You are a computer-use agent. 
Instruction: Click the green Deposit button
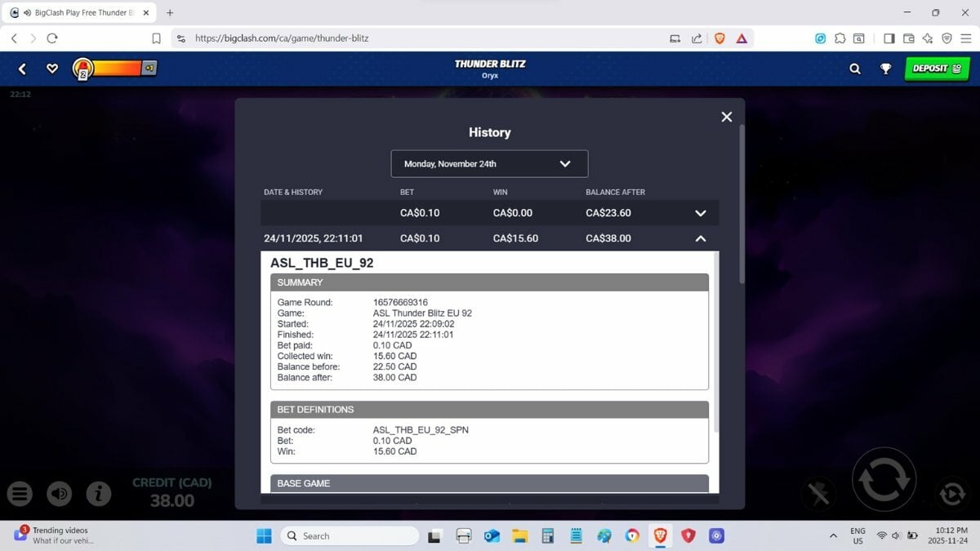coord(936,69)
